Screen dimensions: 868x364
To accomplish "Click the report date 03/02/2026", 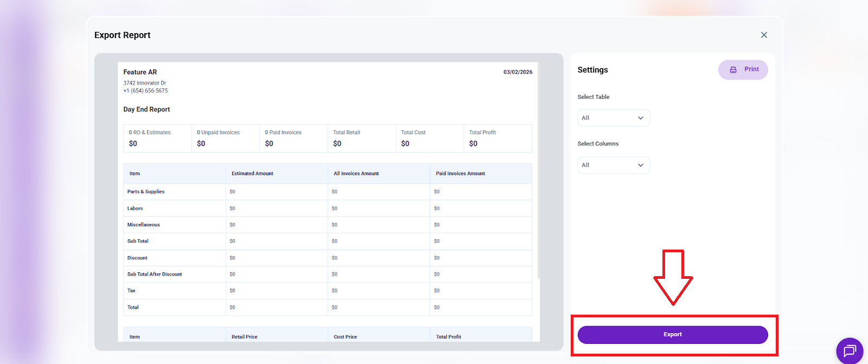I will (x=518, y=72).
